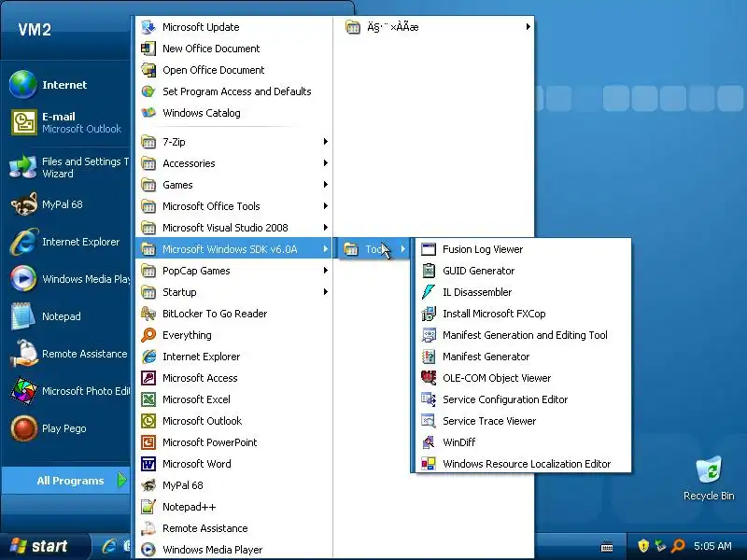
Task: Click the Microsoft Update icon
Action: coord(148,27)
